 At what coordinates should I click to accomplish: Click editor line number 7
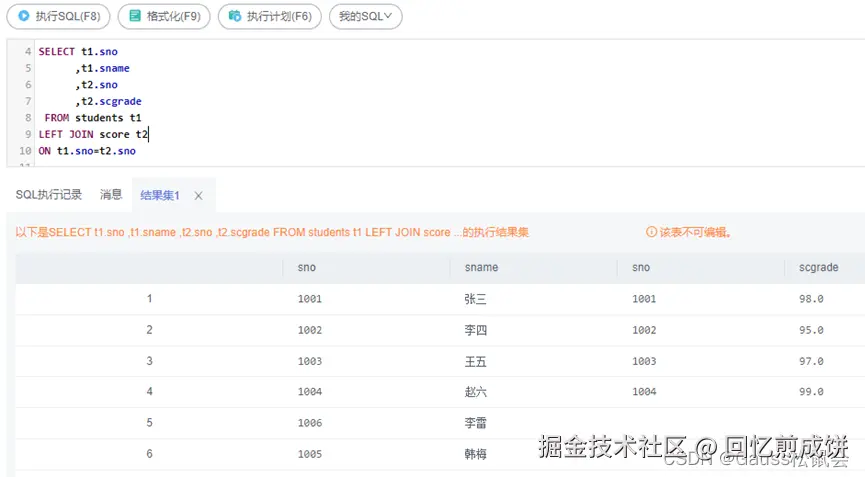[28, 101]
